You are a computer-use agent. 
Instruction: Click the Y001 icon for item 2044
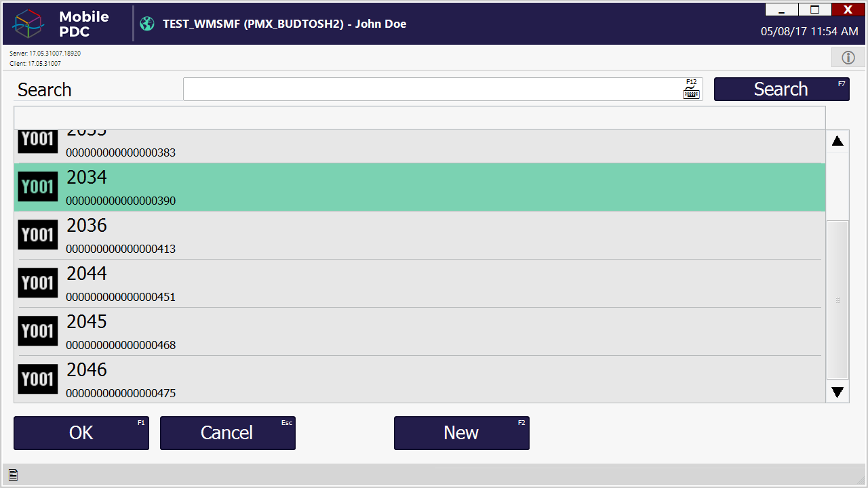(x=38, y=283)
